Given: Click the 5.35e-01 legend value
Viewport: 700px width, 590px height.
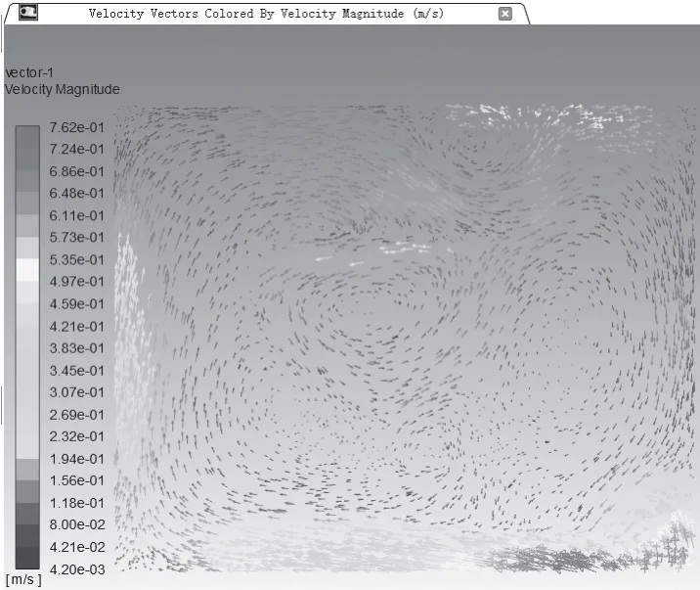Looking at the screenshot, I should [77, 260].
